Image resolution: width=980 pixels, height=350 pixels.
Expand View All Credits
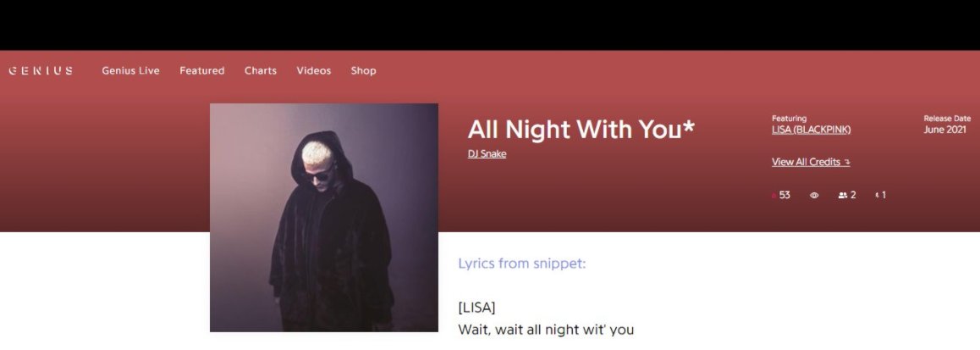point(807,162)
